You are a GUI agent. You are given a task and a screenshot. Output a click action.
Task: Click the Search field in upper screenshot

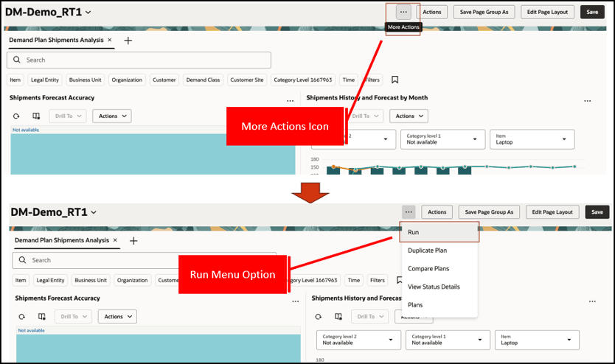[x=139, y=60]
